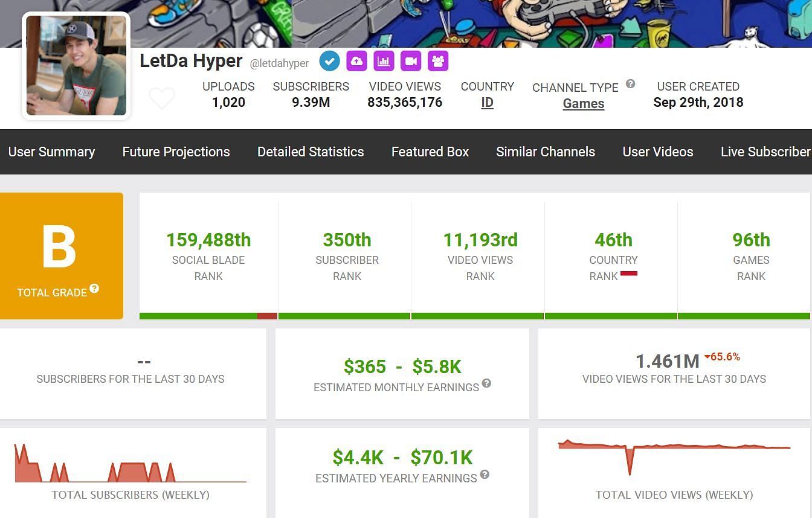Screen dimensions: 812x518
Task: Click the Subscribers for the last 30 days label
Action: [130, 379]
